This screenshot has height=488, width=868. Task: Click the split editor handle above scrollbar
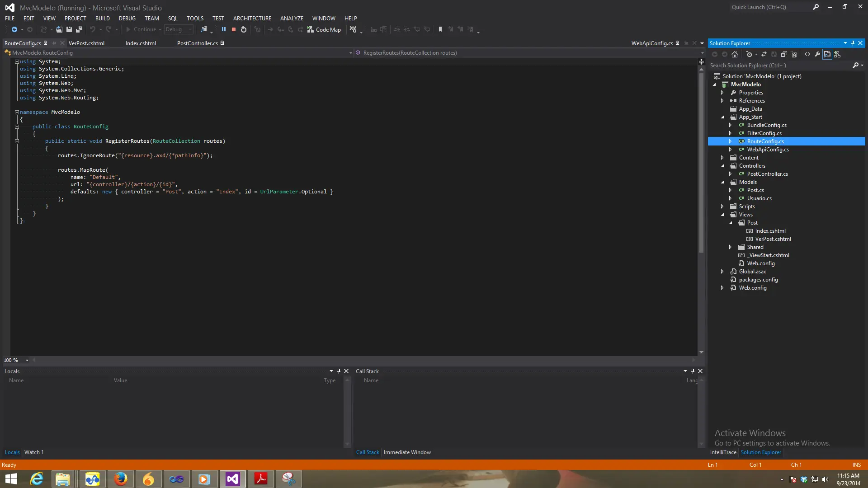click(x=701, y=61)
